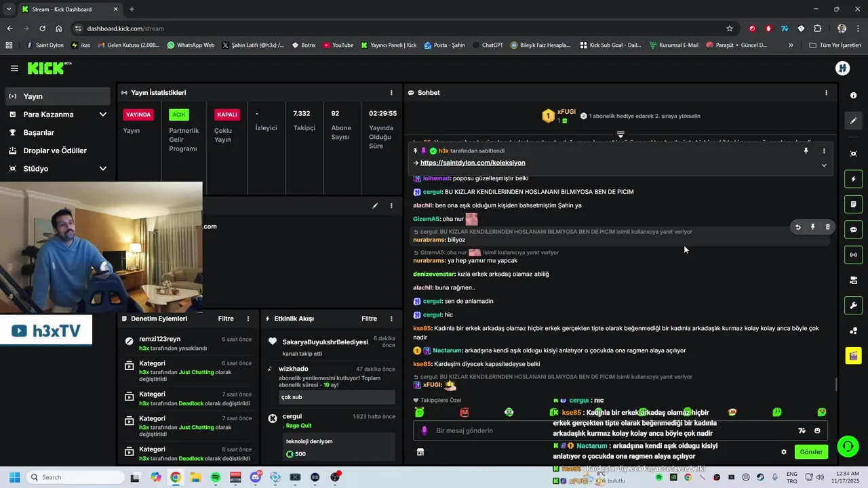Screen dimensions: 868x488
Task: Open the shop icon below chat input
Action: [420, 452]
